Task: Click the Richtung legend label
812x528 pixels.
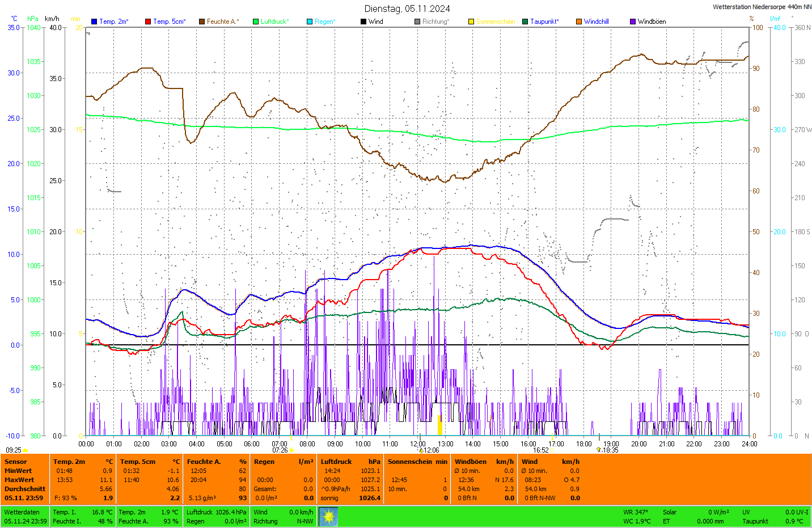Action: pos(435,22)
